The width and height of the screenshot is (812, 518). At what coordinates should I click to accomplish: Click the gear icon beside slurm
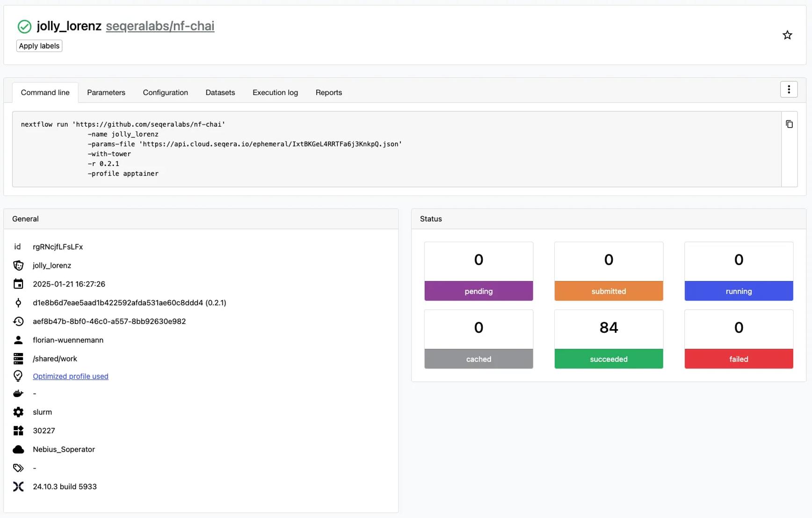click(x=18, y=412)
